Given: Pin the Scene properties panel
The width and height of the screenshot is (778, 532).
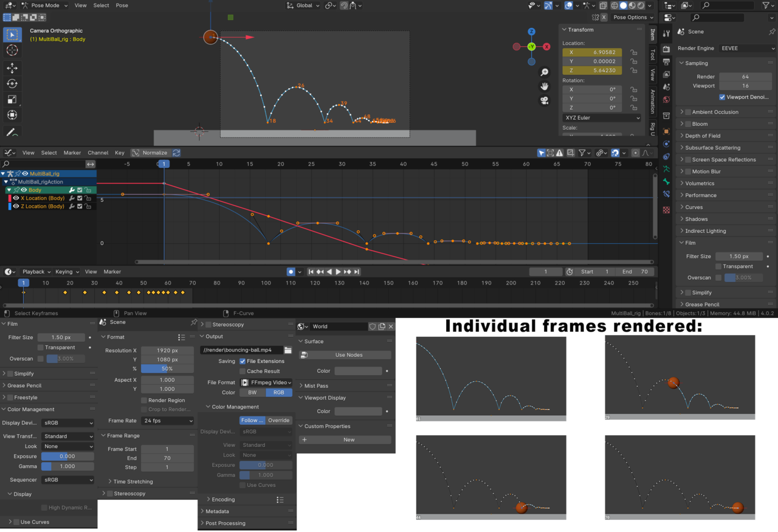Looking at the screenshot, I should (x=772, y=32).
